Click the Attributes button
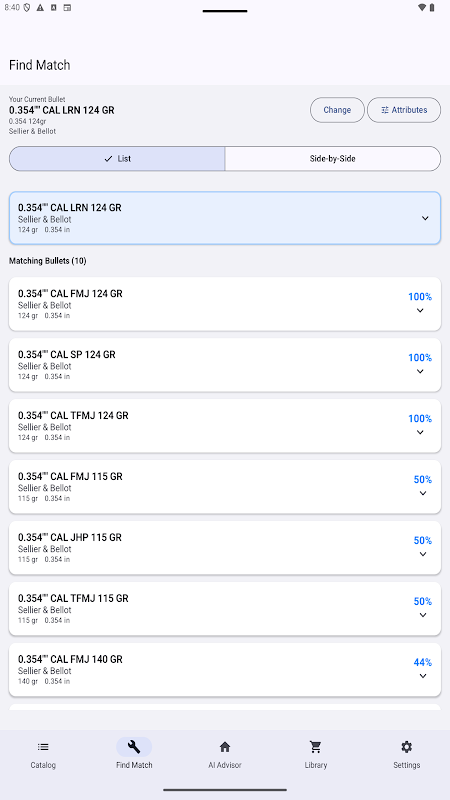 (404, 110)
